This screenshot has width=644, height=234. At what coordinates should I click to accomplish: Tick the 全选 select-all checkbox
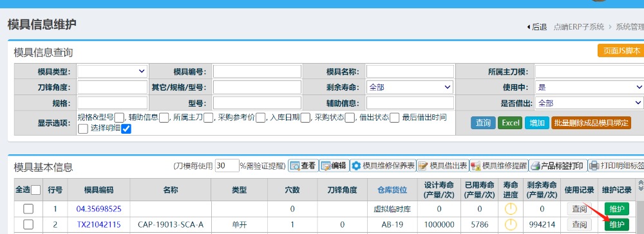[x=35, y=190]
